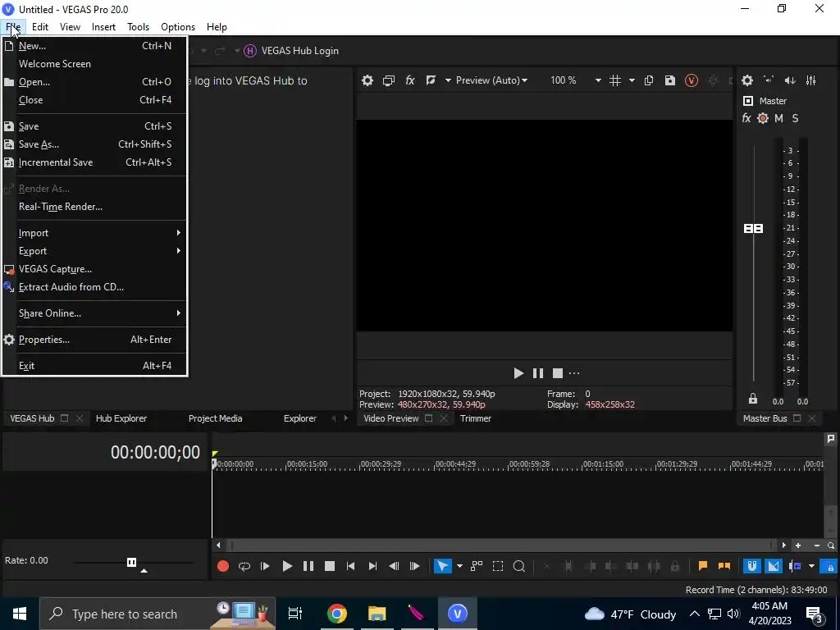Toggle Loop Playback
The width and height of the screenshot is (840, 630).
pyautogui.click(x=244, y=566)
